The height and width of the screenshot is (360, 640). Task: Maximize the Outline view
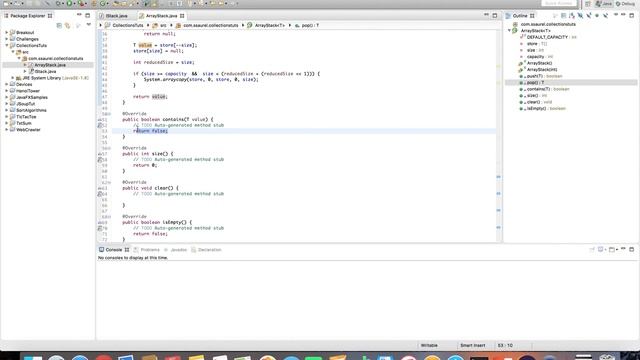pyautogui.click(x=631, y=16)
